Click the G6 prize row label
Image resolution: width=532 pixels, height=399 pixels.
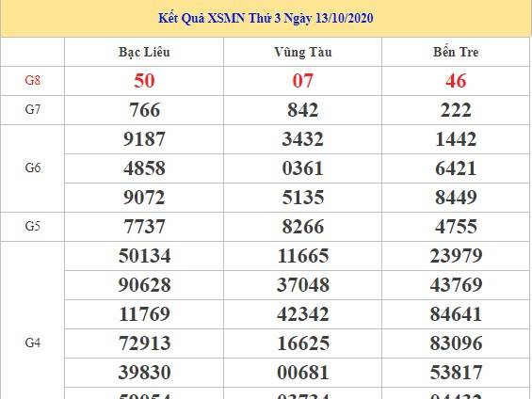tap(33, 168)
